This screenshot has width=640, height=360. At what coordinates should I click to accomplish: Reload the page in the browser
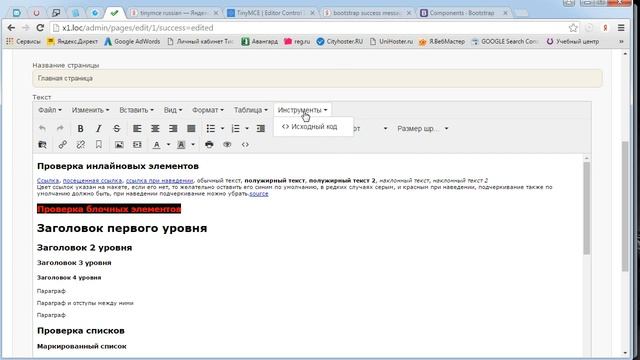click(x=40, y=28)
